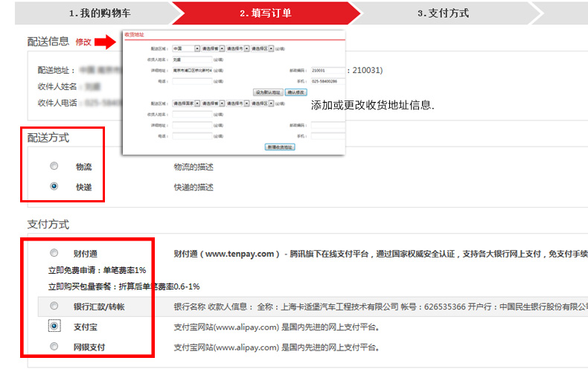Click the 设为默认地址 button
Screen dimensions: 588x378
[x=268, y=92]
